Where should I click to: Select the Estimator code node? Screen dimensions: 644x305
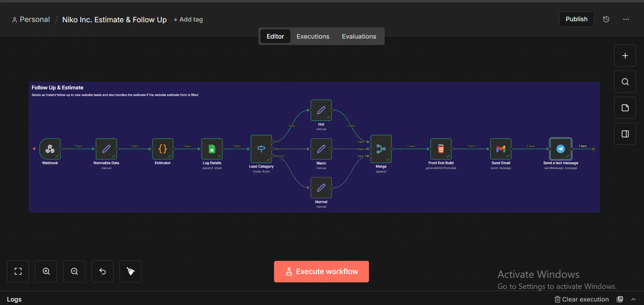[x=163, y=149]
